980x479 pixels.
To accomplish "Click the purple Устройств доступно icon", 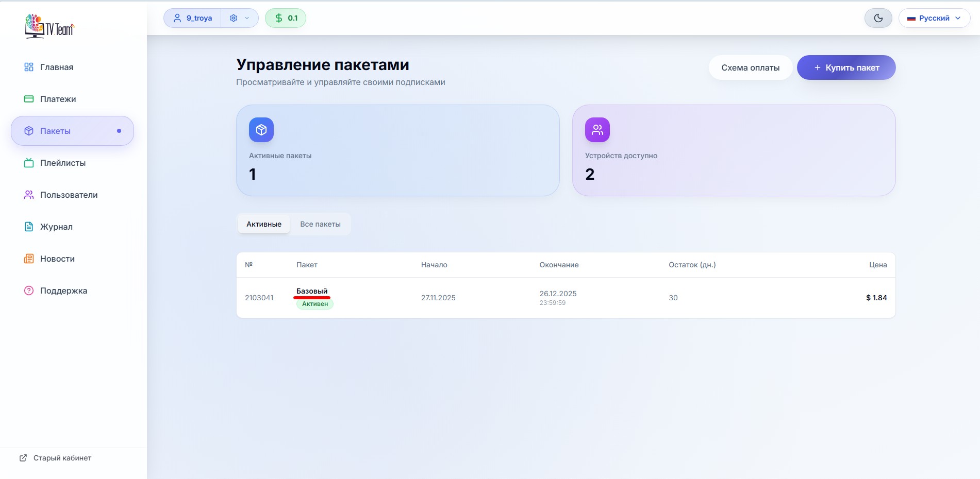I will (597, 130).
